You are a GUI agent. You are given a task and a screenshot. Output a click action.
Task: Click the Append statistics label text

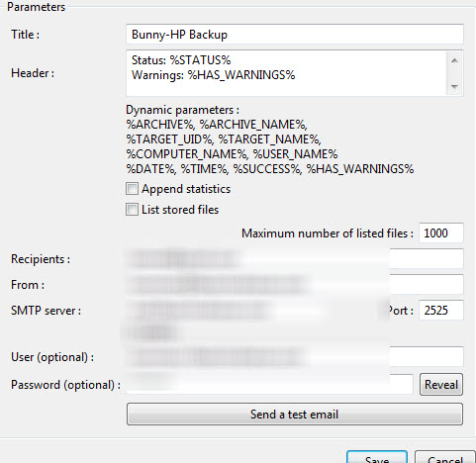186,189
